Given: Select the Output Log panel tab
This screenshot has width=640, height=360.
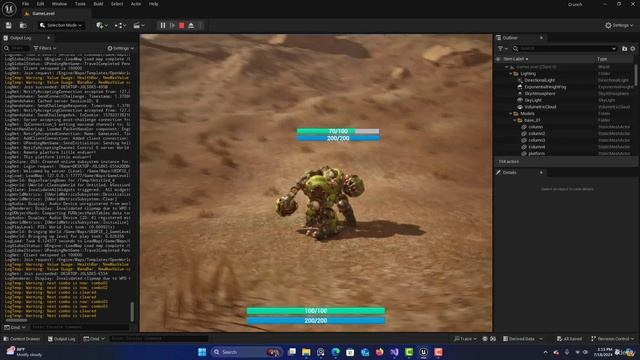Looking at the screenshot, I should [x=20, y=38].
